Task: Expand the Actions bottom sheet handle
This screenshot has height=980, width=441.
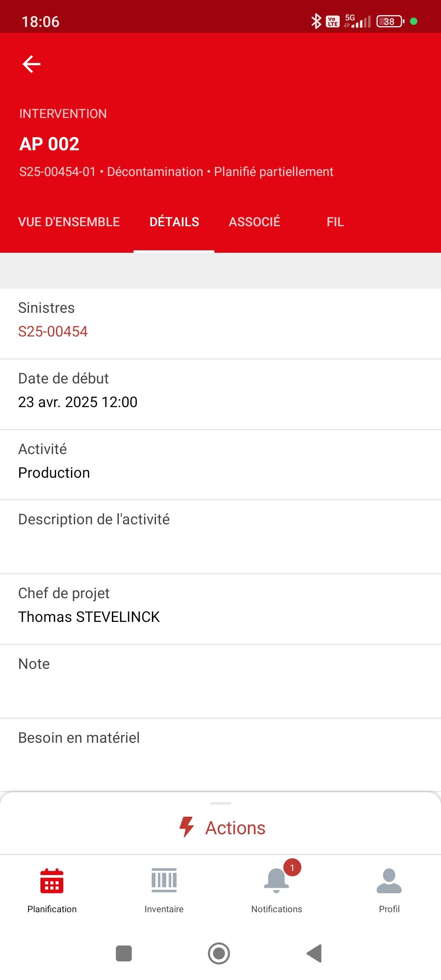Action: pyautogui.click(x=220, y=803)
